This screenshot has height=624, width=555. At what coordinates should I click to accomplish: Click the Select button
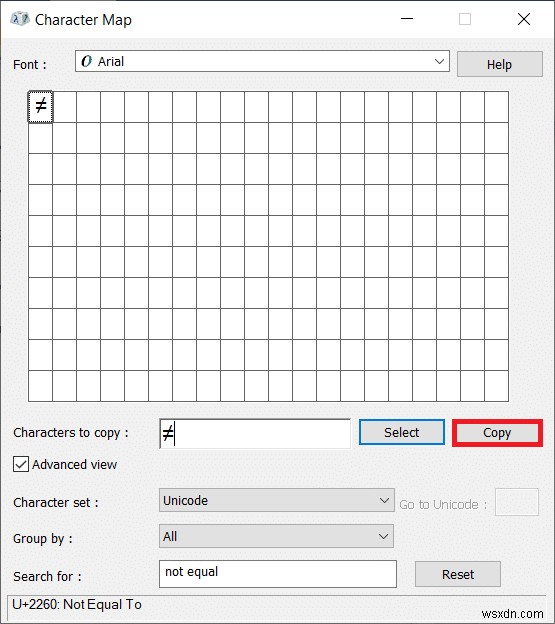tap(401, 432)
